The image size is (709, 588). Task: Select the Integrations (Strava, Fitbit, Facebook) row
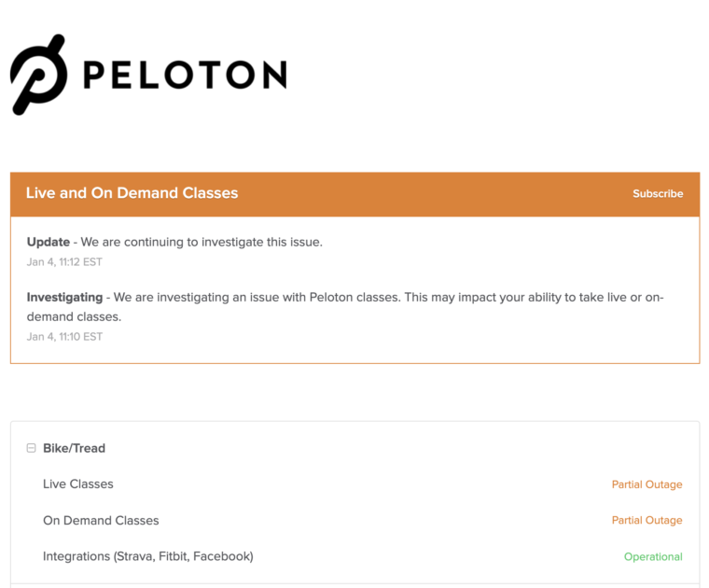[148, 556]
